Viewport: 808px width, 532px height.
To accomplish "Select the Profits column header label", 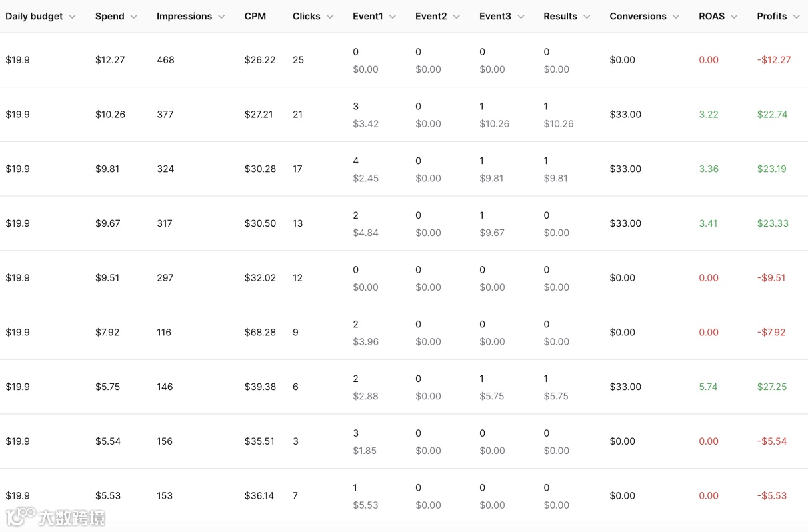I will [772, 17].
